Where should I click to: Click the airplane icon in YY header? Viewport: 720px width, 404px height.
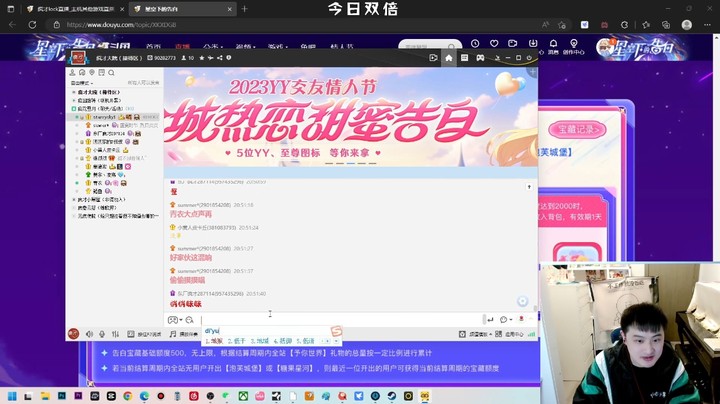coord(211,58)
